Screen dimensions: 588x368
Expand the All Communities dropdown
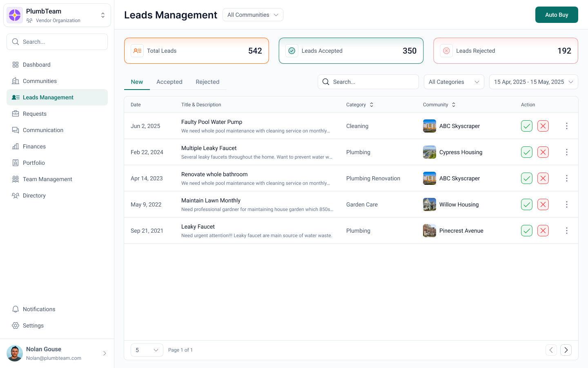[253, 15]
